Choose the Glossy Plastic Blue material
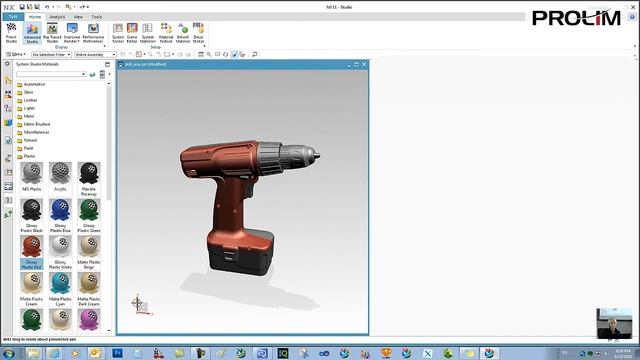Screen dimensions: 640x360 [x=60, y=216]
